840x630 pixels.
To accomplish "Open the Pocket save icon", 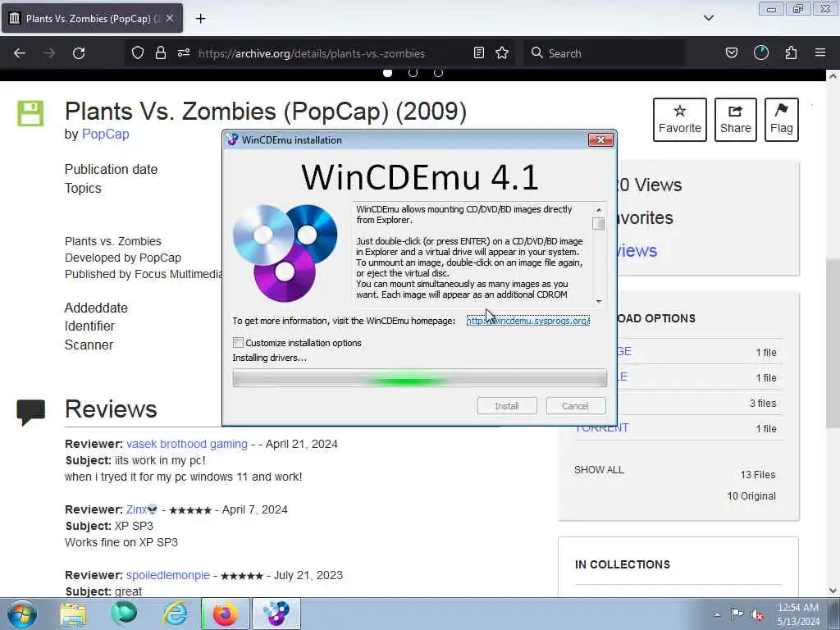I will [x=732, y=53].
